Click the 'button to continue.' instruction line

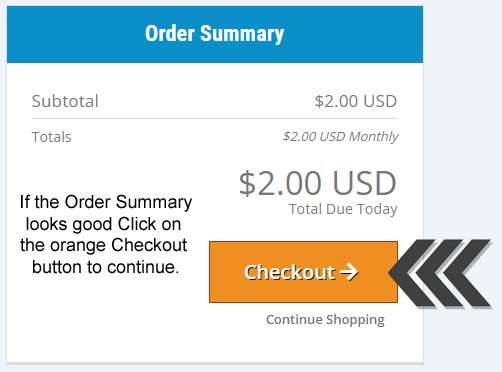(106, 267)
